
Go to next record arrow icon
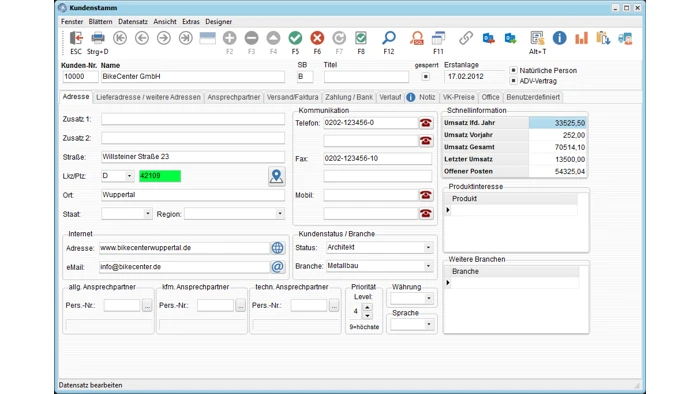point(163,38)
